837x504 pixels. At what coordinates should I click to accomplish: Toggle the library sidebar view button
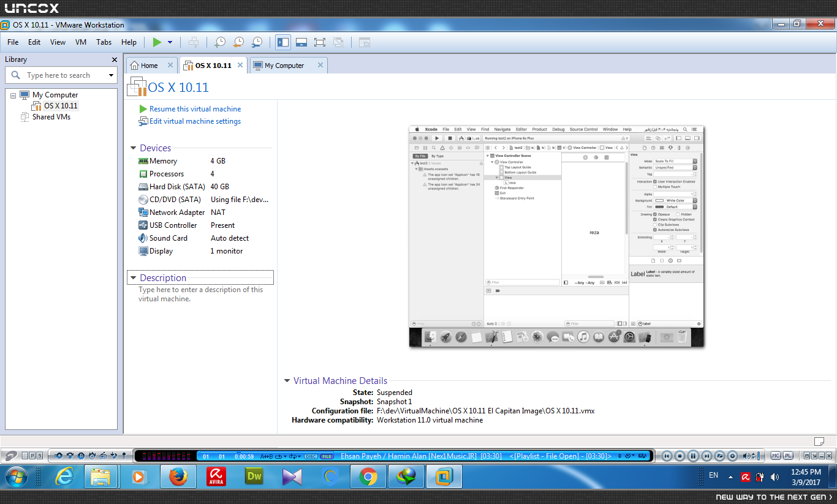[283, 42]
